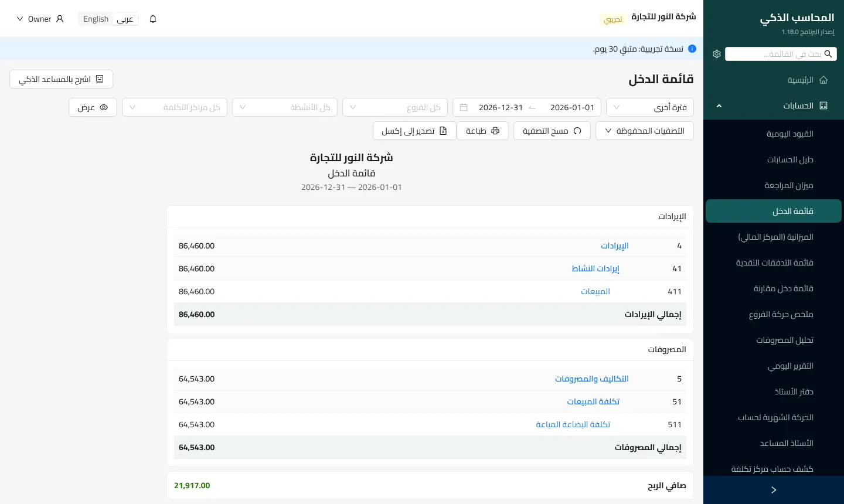
Task: Open الأستاذ المساعد in sidebar
Action: click(774, 443)
